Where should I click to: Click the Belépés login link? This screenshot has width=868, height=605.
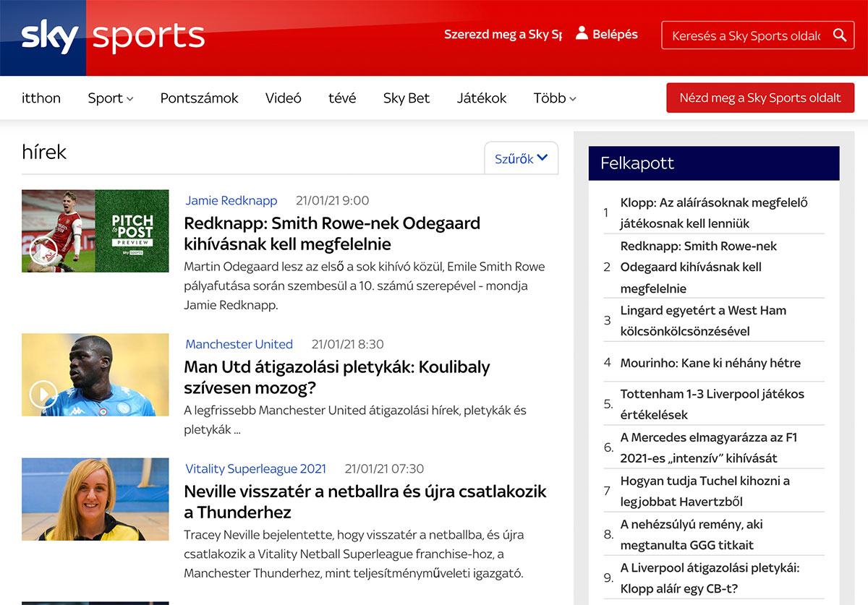point(616,34)
